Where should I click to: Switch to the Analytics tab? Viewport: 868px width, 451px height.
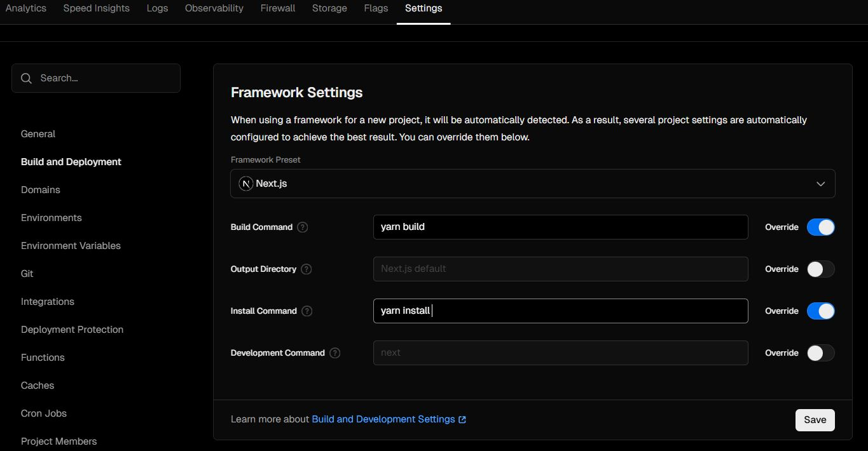click(x=26, y=8)
